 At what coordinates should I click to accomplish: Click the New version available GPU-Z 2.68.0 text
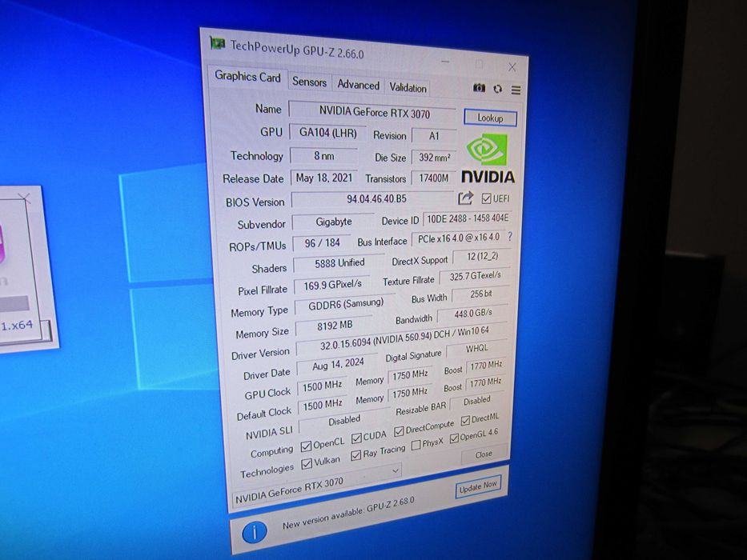(x=348, y=513)
